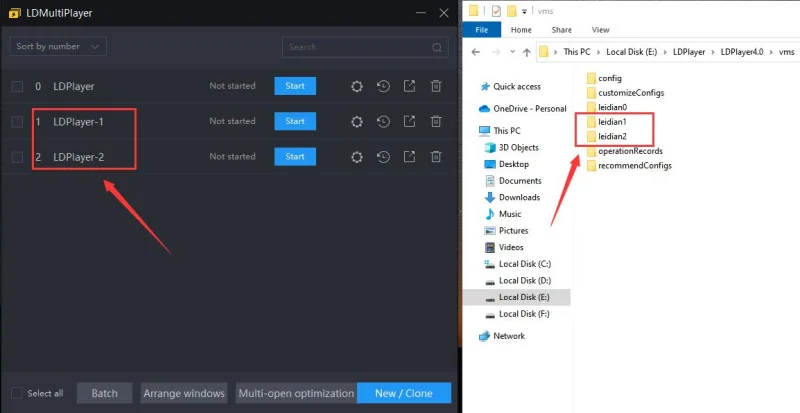Open Desktop in navigation pane

507,164
